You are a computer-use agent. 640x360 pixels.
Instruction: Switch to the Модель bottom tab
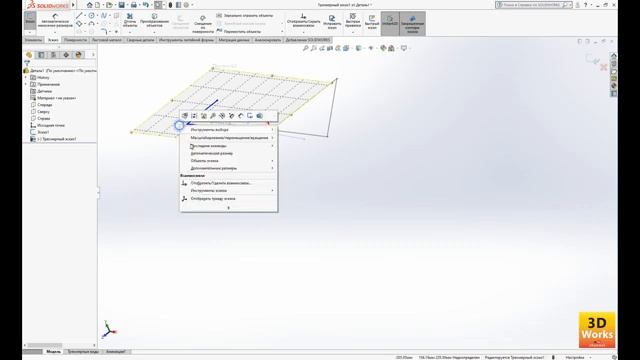53,351
